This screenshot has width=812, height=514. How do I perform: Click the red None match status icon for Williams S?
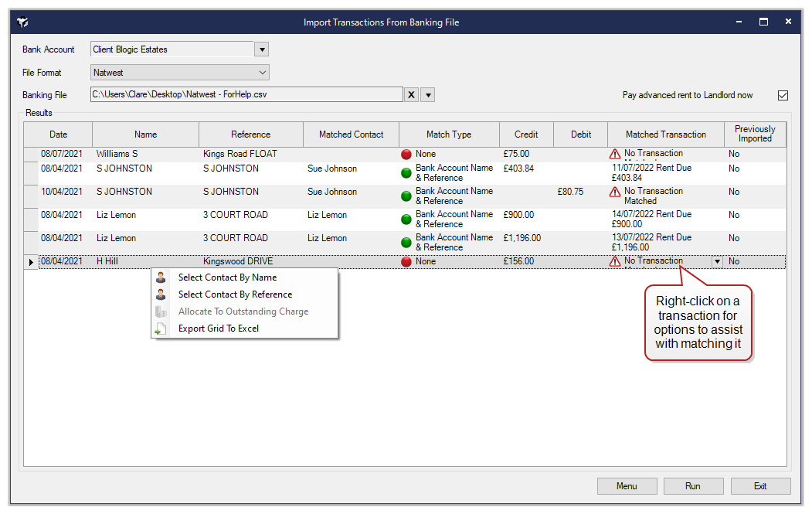(406, 154)
